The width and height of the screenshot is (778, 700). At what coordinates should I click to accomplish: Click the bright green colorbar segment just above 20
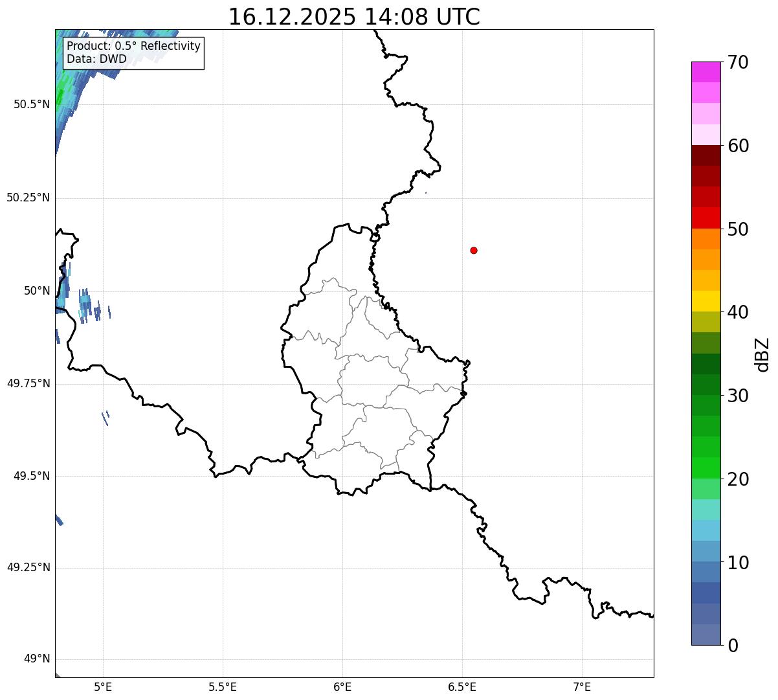(706, 468)
